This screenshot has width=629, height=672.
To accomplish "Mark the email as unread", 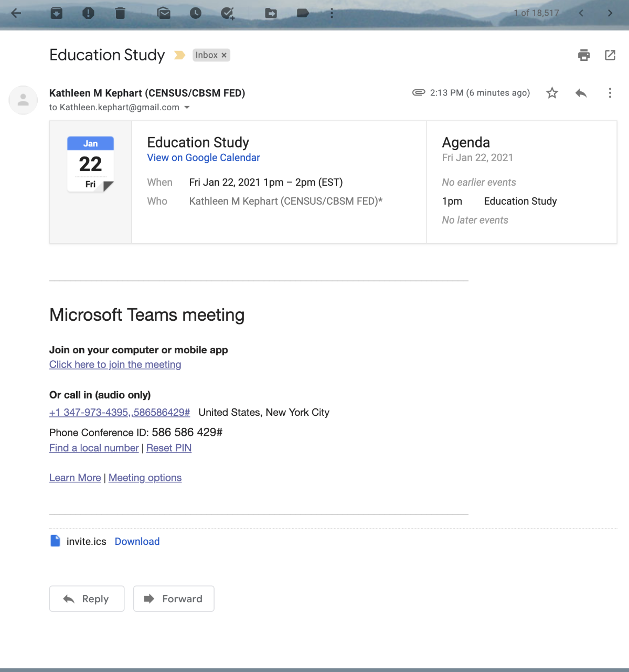I will pos(164,13).
